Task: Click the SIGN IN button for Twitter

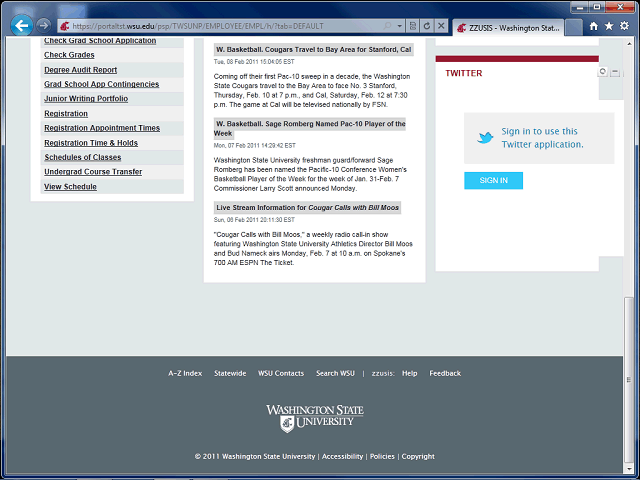Action: click(493, 180)
